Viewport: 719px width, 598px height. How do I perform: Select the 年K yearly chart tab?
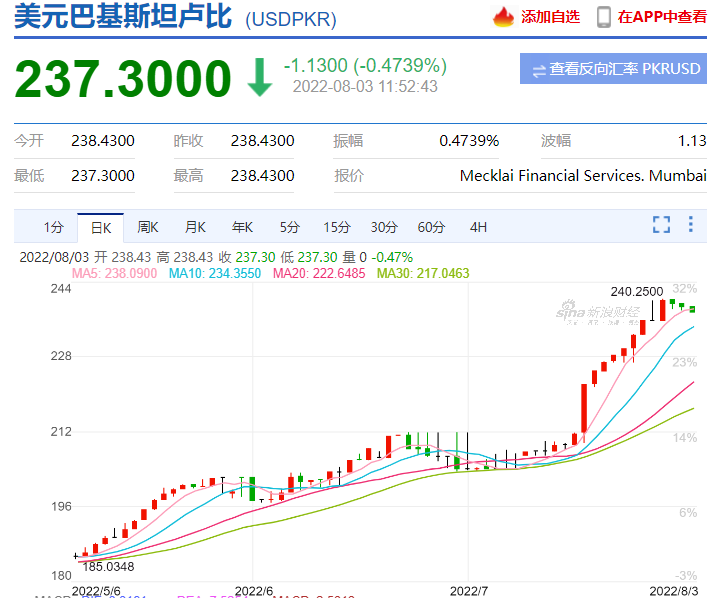(242, 227)
